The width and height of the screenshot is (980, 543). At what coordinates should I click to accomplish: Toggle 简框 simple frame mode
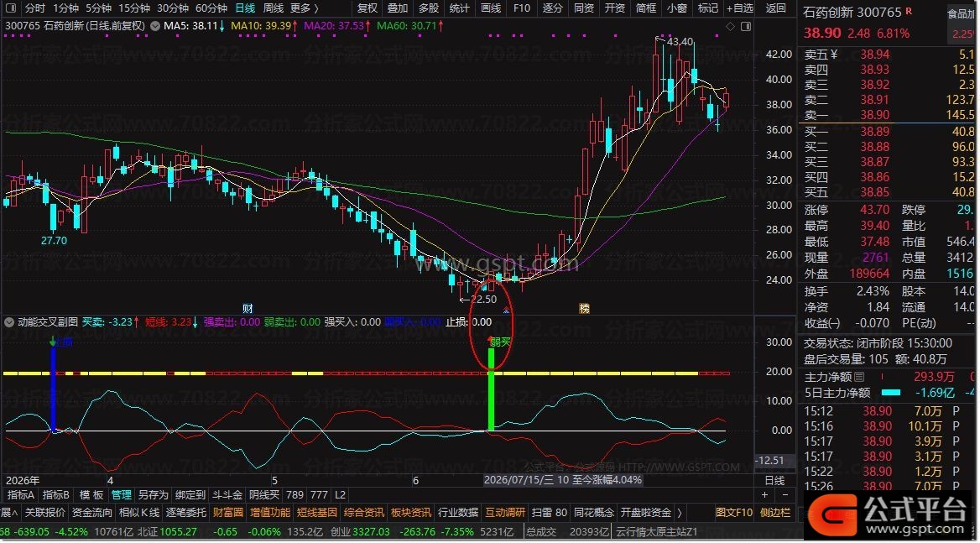tap(645, 8)
